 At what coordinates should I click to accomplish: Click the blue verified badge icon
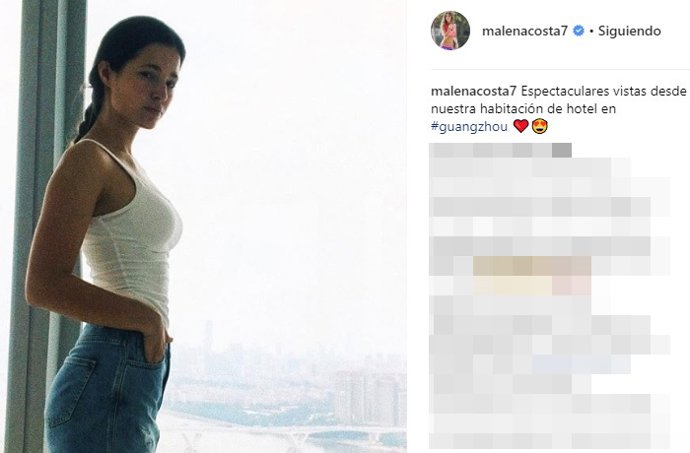(x=579, y=31)
